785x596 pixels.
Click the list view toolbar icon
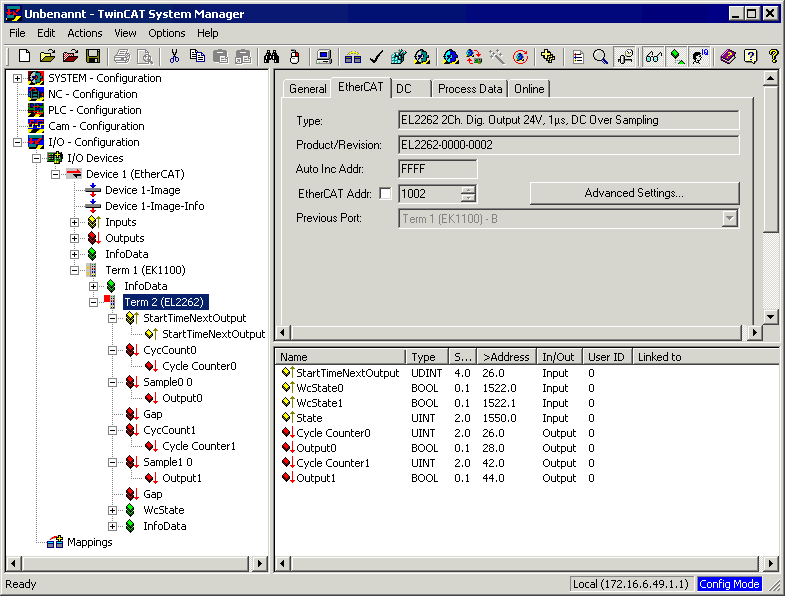[578, 57]
